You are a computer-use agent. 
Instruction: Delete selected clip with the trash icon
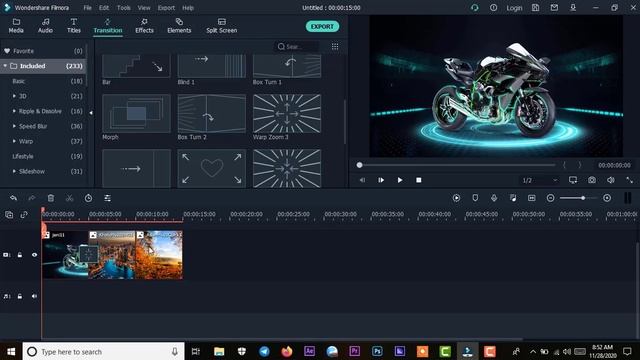[x=51, y=198]
